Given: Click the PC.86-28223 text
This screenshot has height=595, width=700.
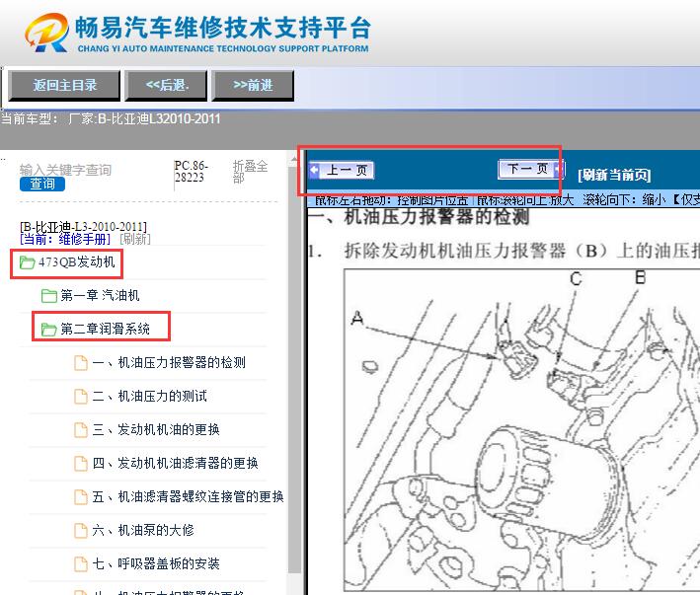Looking at the screenshot, I should 192,172.
